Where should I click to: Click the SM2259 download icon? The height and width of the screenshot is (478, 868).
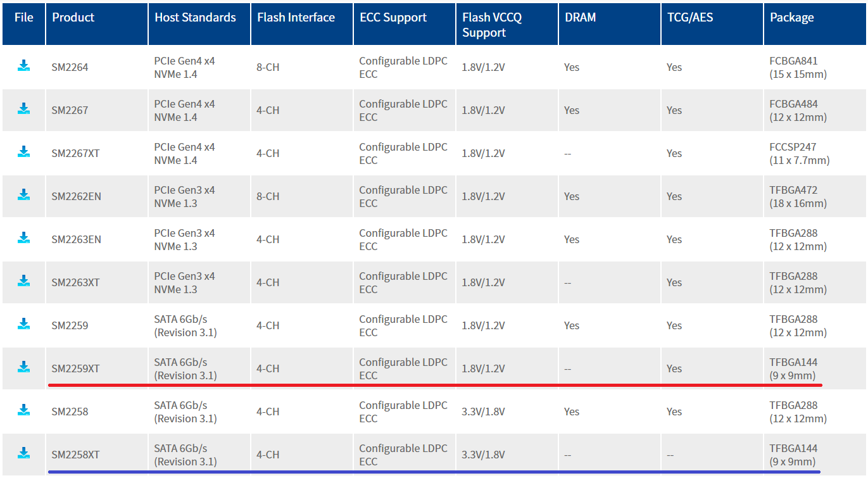[23, 324]
